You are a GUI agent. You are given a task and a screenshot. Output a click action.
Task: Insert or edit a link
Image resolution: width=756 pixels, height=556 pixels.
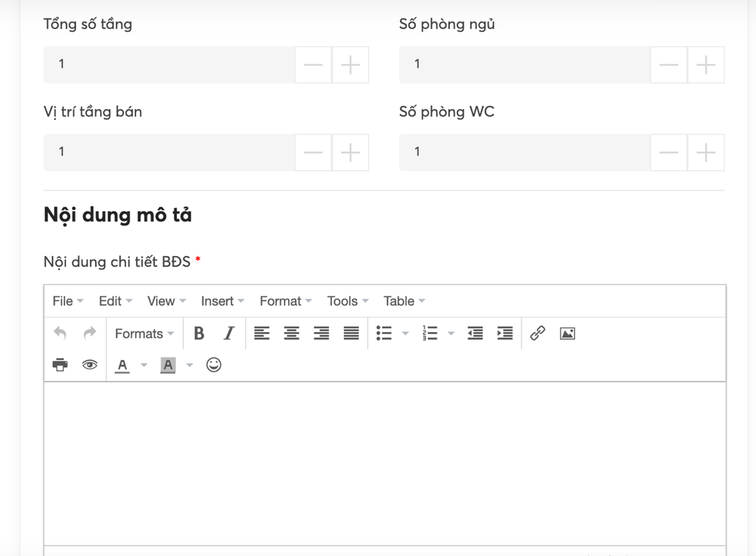tap(537, 333)
